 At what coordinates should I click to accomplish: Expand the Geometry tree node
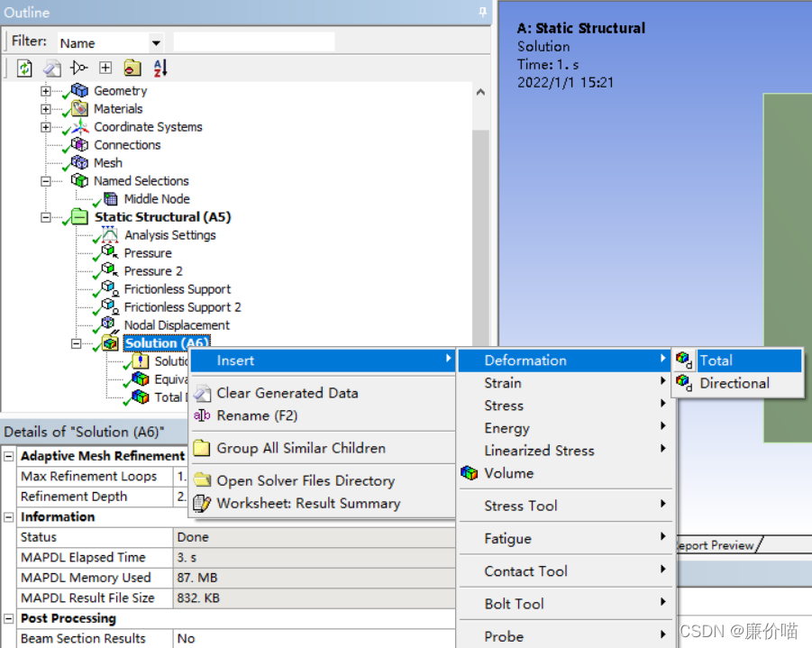tap(46, 91)
